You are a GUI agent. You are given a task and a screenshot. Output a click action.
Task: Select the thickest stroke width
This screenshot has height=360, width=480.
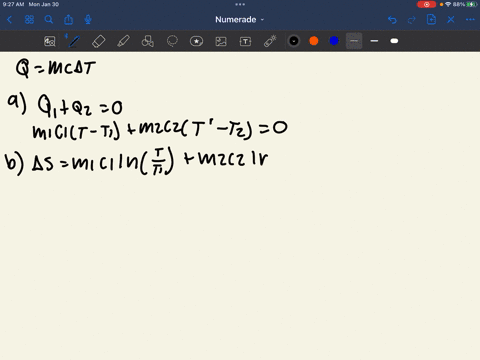coord(394,41)
